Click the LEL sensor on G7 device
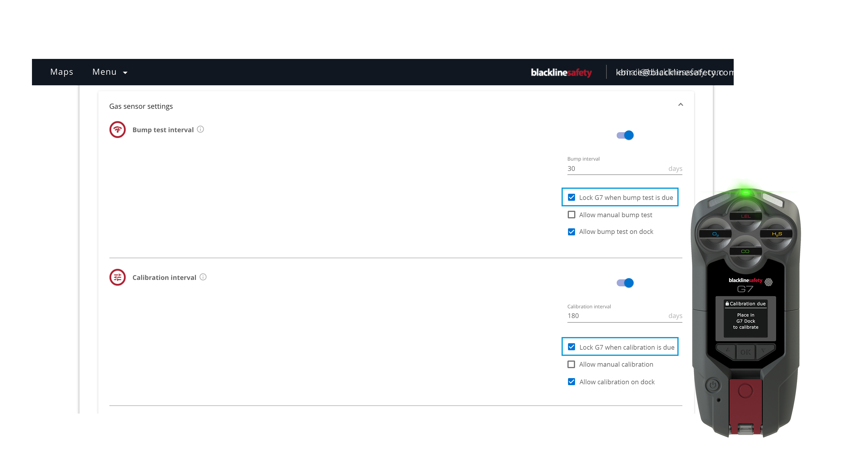 (x=746, y=216)
